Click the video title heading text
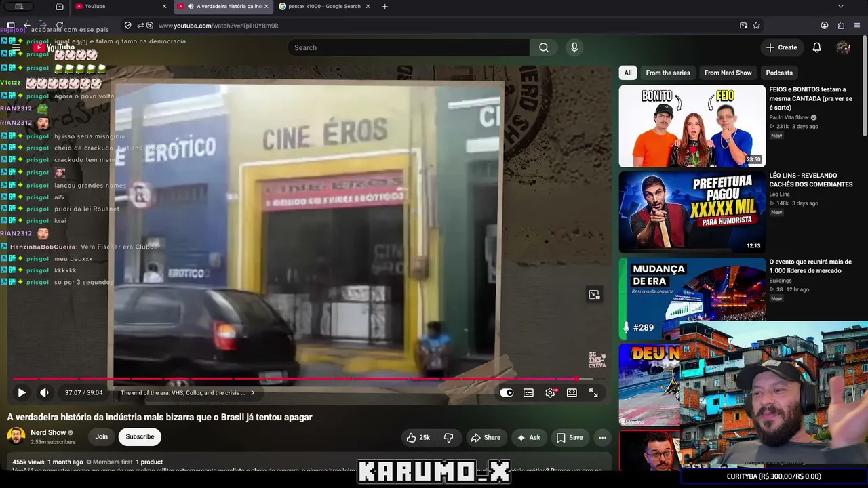Image resolution: width=868 pixels, height=488 pixels. point(160,417)
